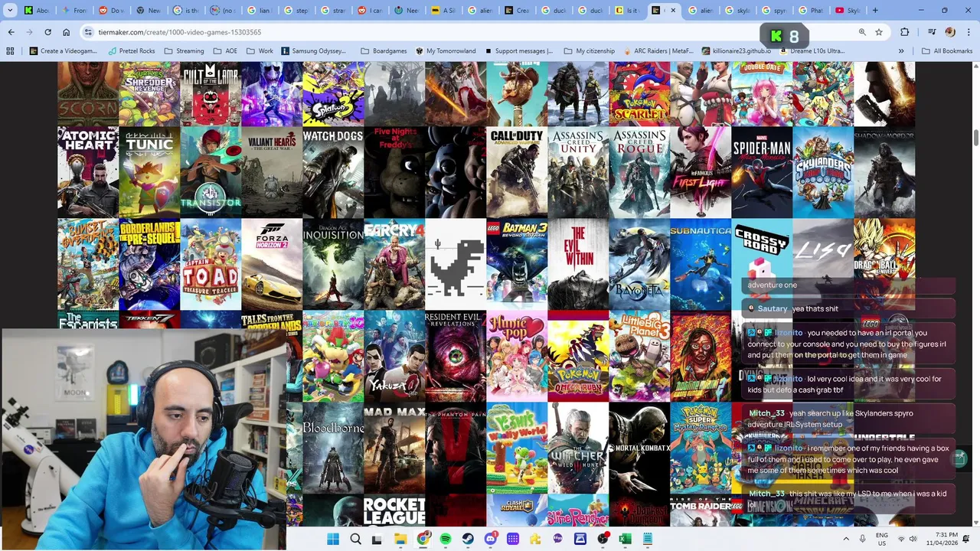Expand the AOE bookmarks folder
The height and width of the screenshot is (551, 980).
(225, 51)
